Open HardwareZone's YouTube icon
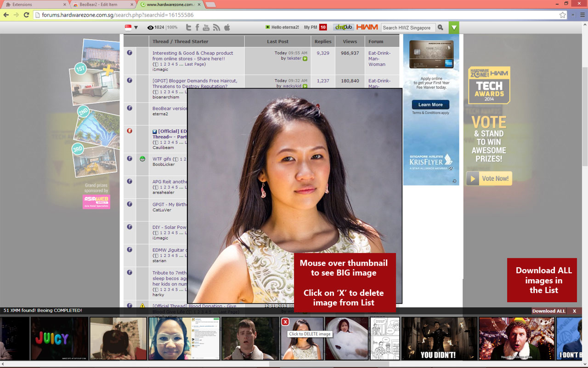 206,28
